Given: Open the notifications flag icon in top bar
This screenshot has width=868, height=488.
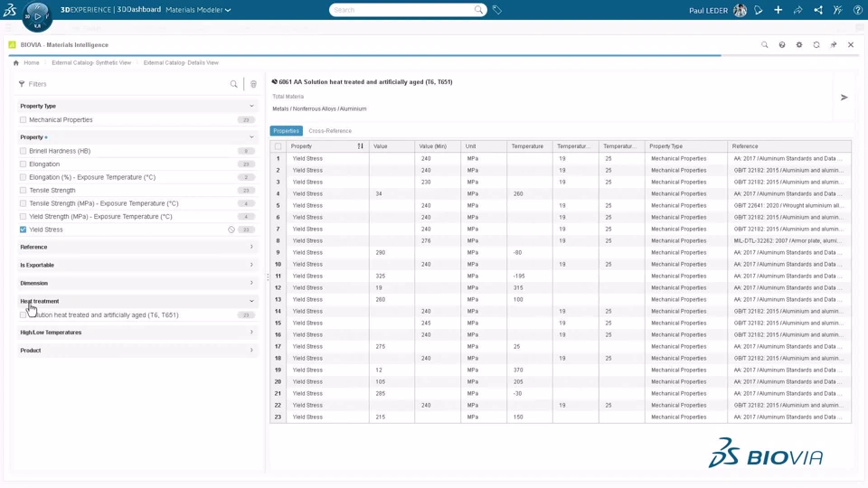Looking at the screenshot, I should coord(759,10).
